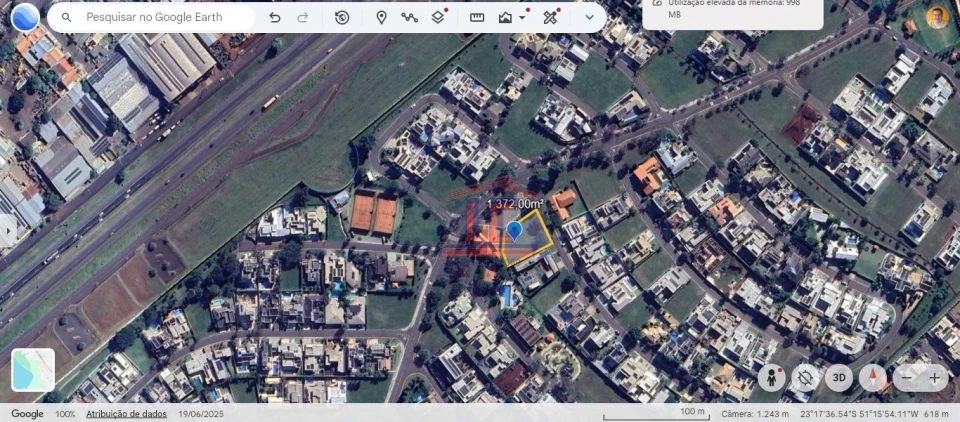
Task: Redo the last action
Action: (302, 18)
